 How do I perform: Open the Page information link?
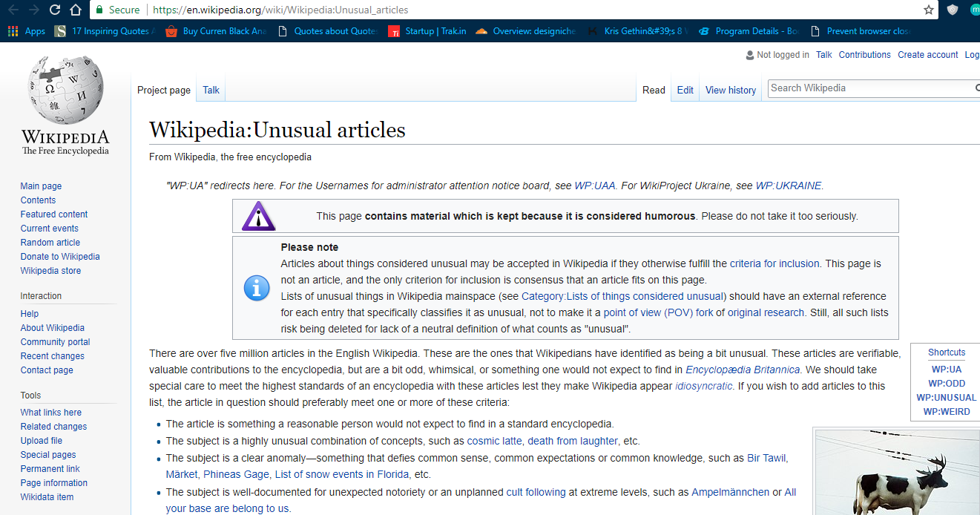[54, 483]
